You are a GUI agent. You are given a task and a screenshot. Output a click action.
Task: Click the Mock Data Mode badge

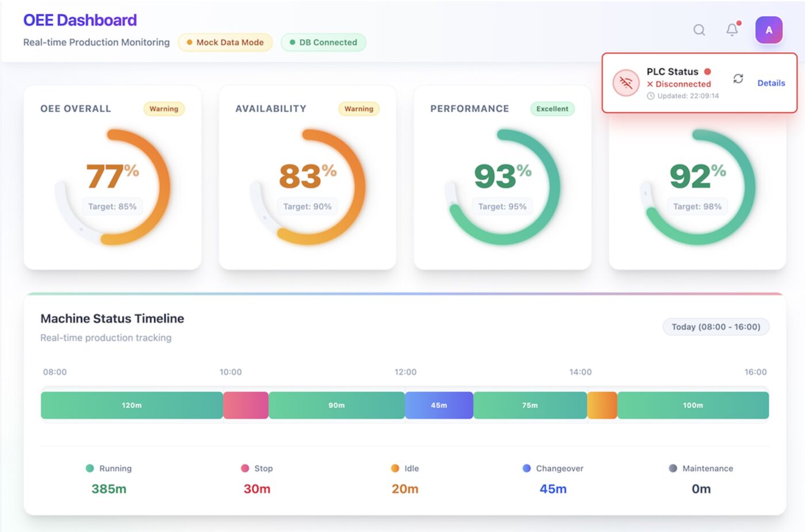225,43
